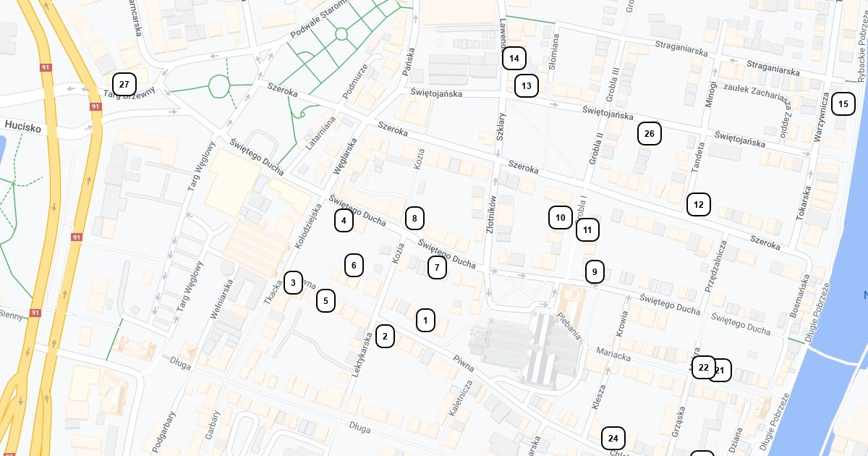
Task: Click marker number 26 on Świętojańska
Action: point(650,133)
